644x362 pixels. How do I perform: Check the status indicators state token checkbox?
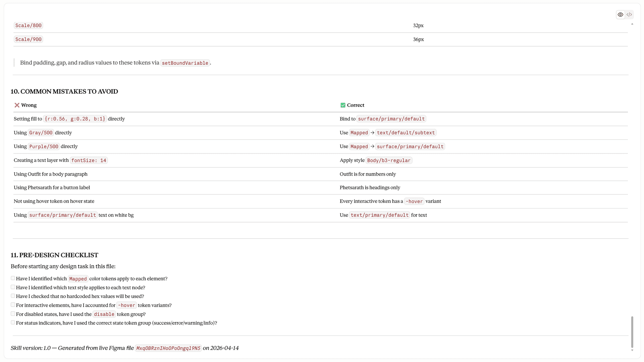13,322
